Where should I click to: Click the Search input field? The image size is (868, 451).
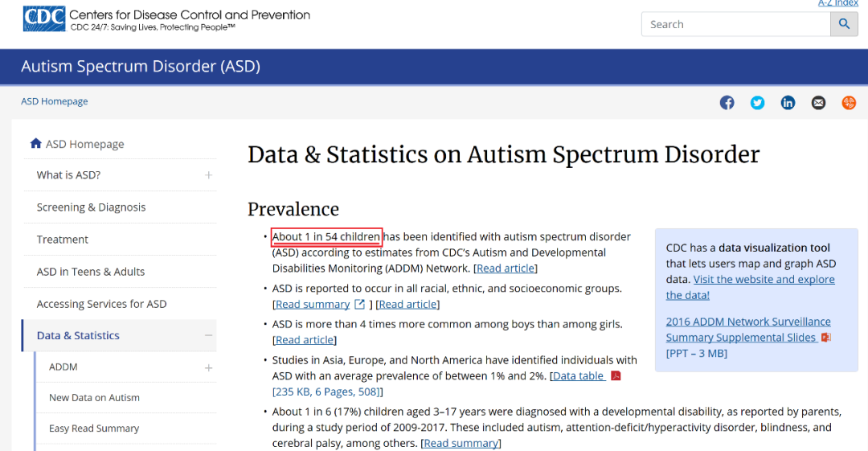coord(735,24)
